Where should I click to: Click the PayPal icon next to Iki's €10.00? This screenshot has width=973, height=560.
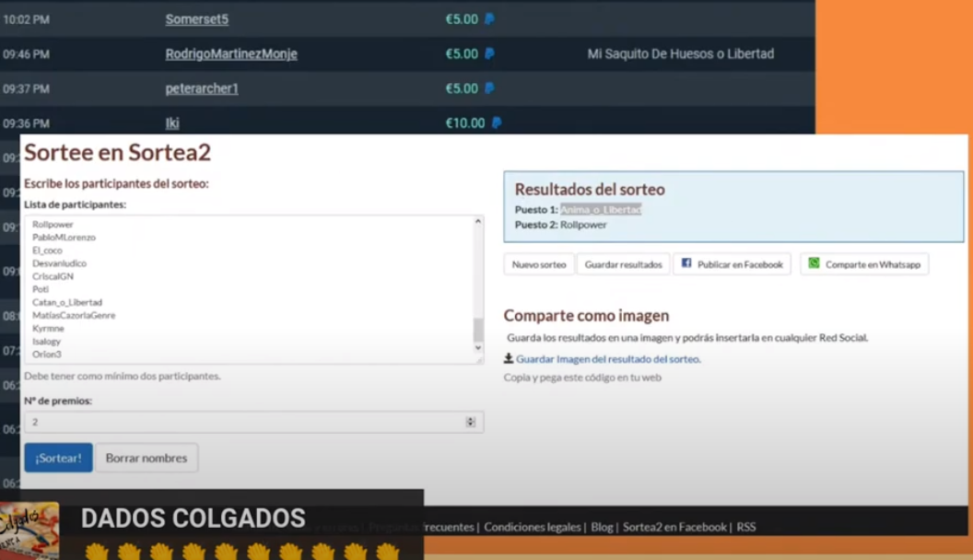497,122
